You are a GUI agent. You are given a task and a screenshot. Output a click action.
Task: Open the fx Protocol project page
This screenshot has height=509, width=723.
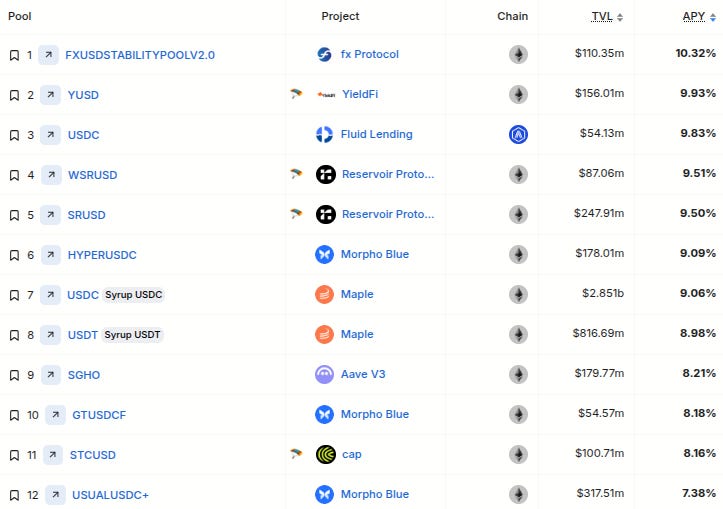pyautogui.click(x=370, y=54)
